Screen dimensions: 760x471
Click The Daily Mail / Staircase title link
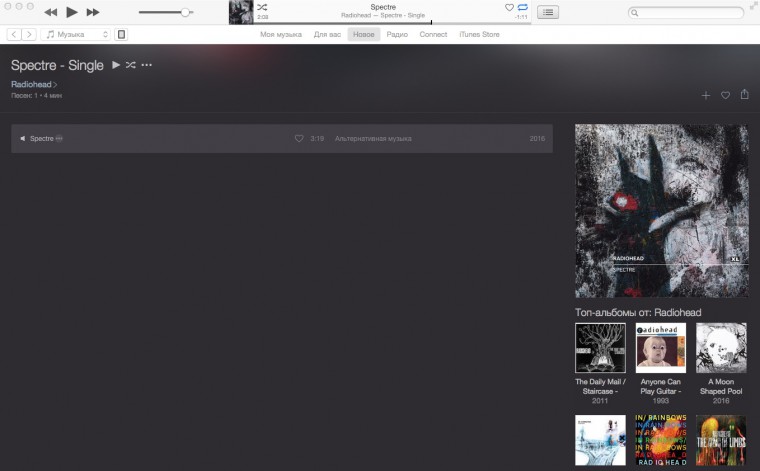(600, 387)
